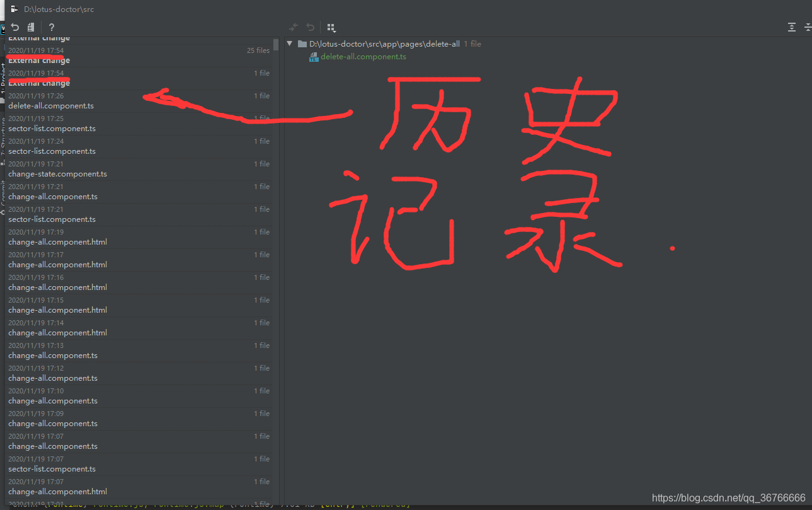The height and width of the screenshot is (510, 812).
Task: Select the 17:14 change-all.component.html revision
Action: click(139, 328)
